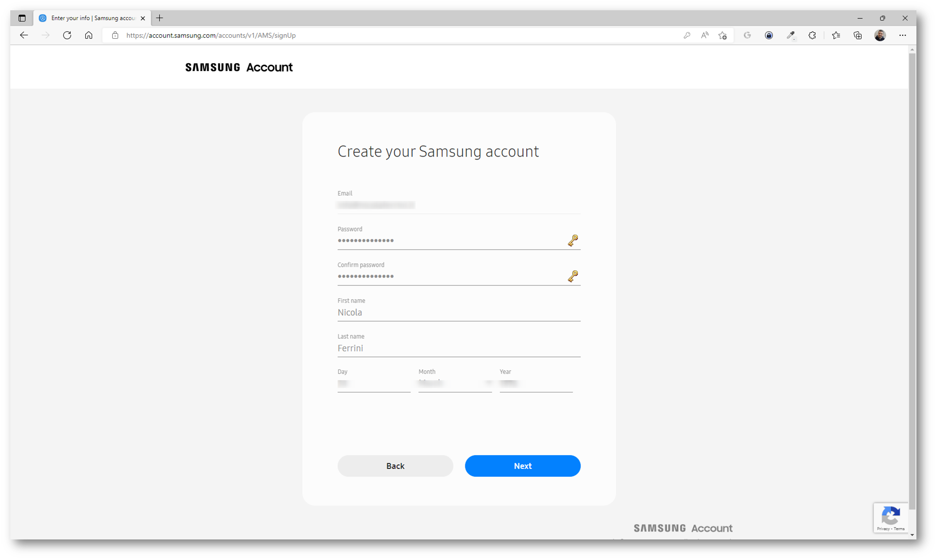The image size is (937, 560).
Task: Click the password manager key in Password field
Action: (x=573, y=240)
